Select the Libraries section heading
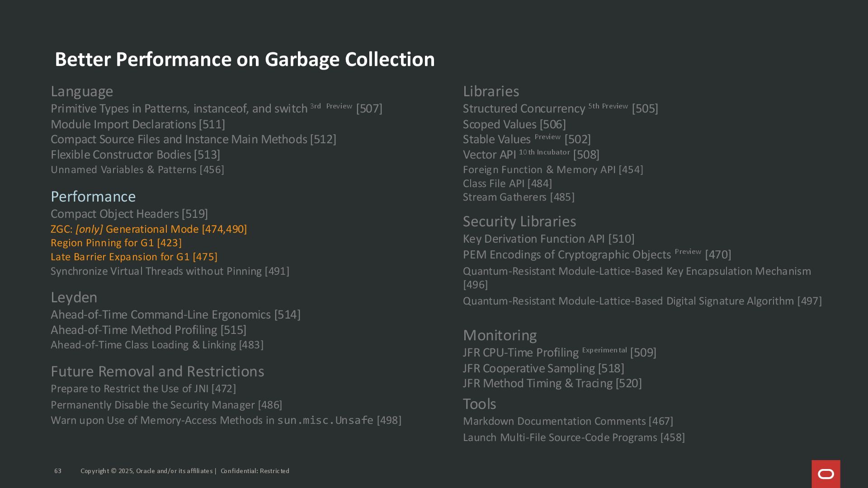Screen dimensions: 868x488 tap(491, 91)
